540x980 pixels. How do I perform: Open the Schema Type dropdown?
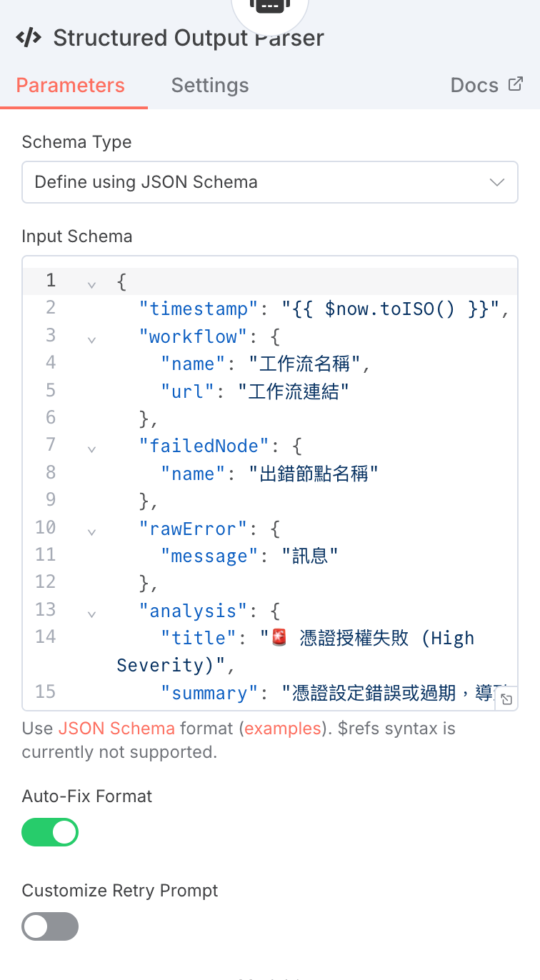coord(270,182)
